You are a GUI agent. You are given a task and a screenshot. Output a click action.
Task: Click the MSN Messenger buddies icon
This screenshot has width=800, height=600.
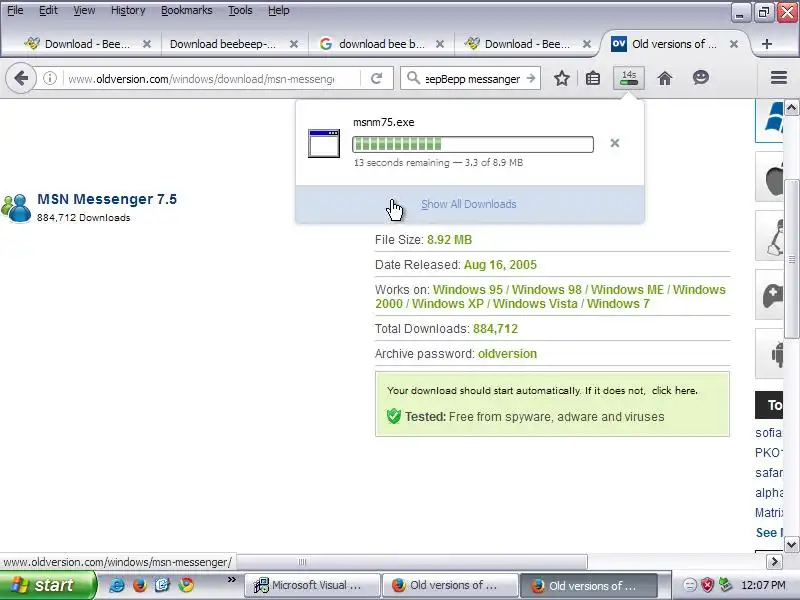(x=16, y=208)
